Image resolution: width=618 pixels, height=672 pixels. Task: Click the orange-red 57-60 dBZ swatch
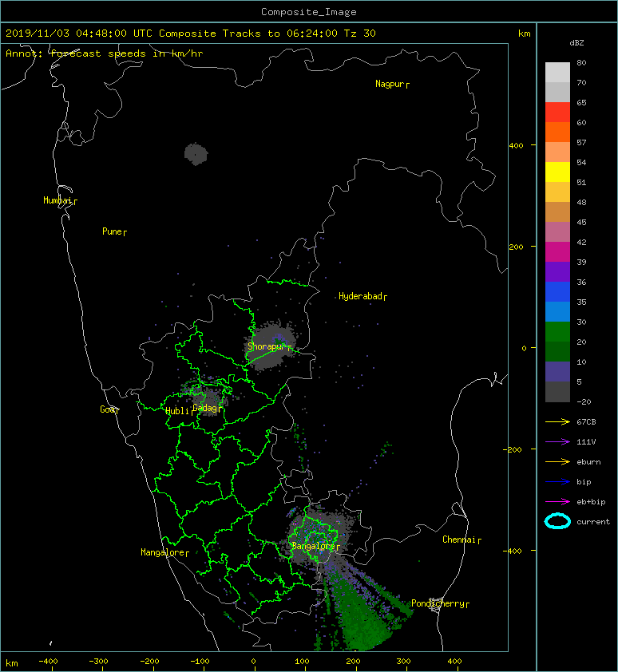(557, 132)
